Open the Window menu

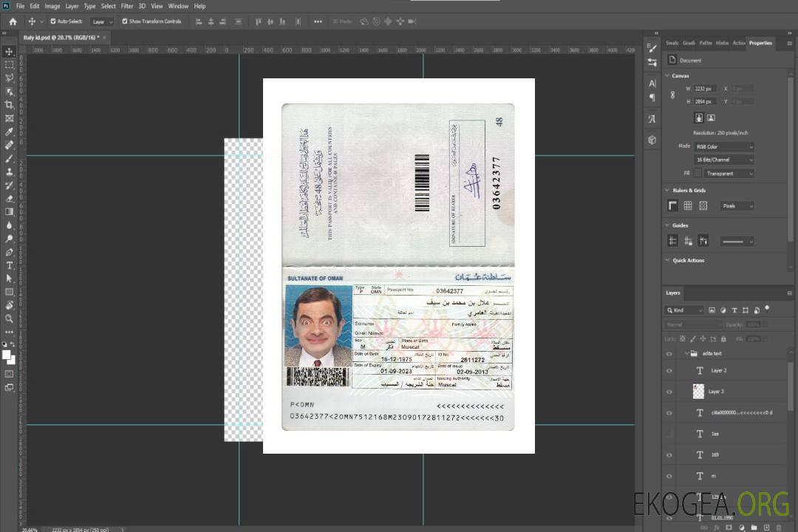click(x=178, y=6)
